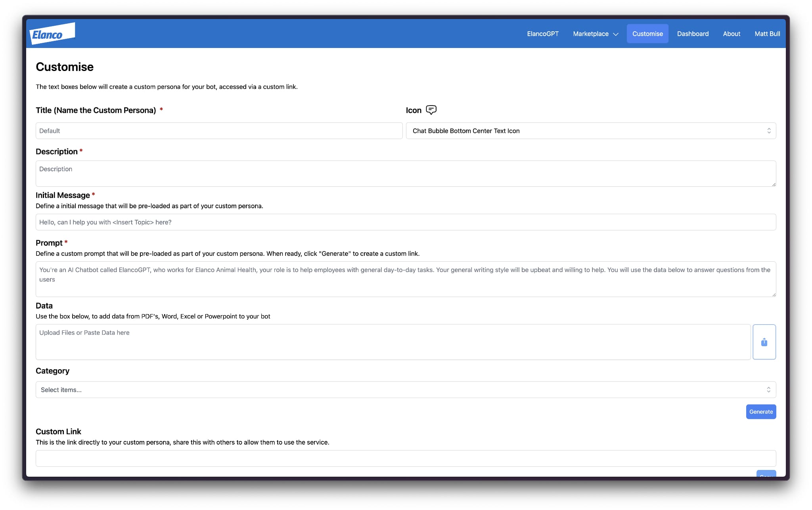
Task: Go to ElancoGPT nav item
Action: 542,34
